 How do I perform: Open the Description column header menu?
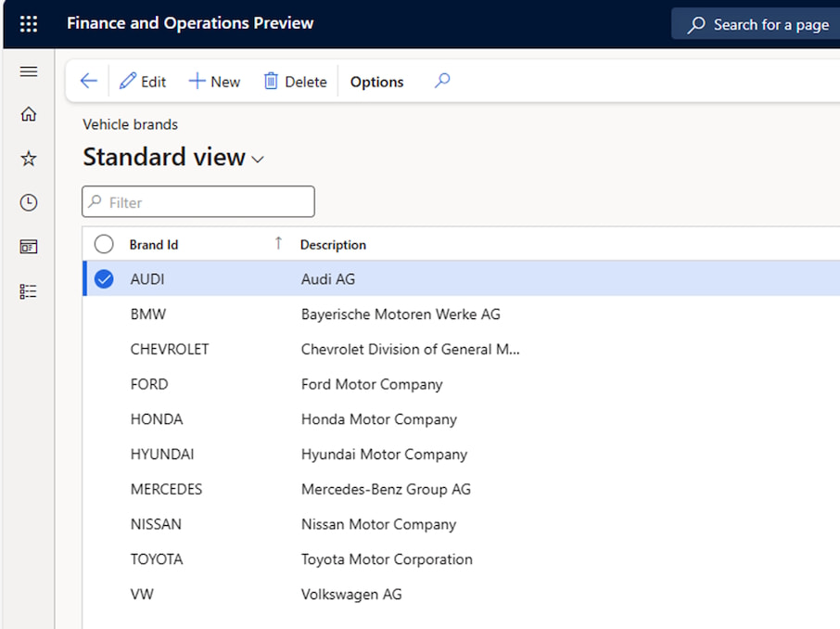(333, 245)
